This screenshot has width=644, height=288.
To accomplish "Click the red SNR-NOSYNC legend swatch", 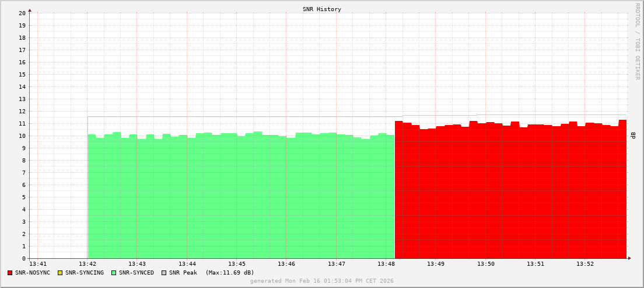I will 10,273.
